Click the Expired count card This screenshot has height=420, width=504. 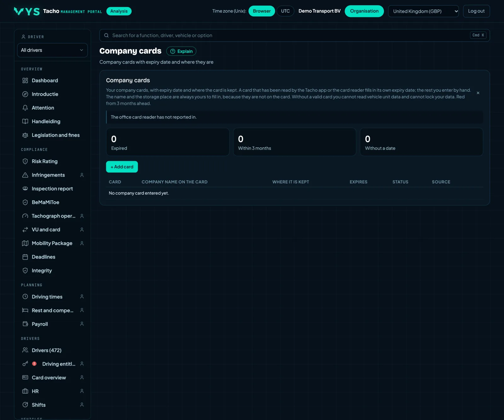click(168, 142)
